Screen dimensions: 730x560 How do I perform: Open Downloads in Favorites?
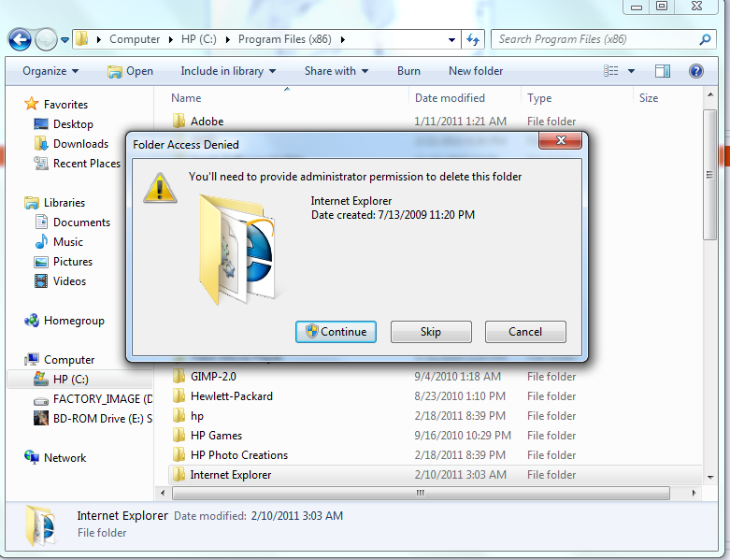pyautogui.click(x=71, y=144)
